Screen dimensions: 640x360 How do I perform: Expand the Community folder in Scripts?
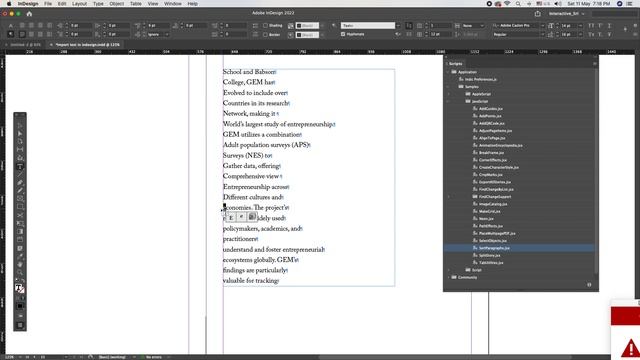point(448,278)
